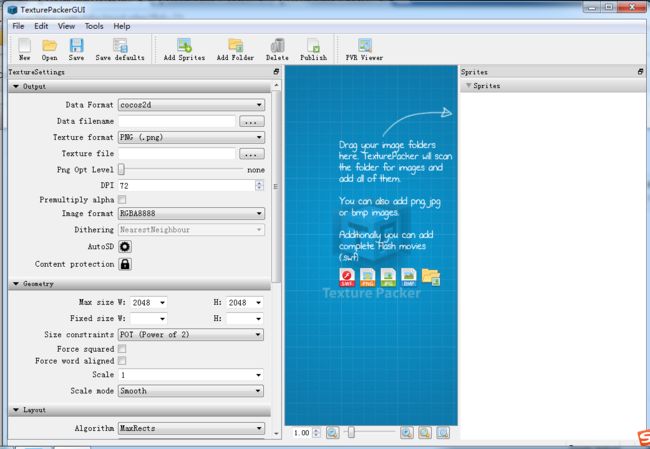Increase DPI with the stepper arrows
Viewport: 650px width, 449px height.
[x=260, y=183]
